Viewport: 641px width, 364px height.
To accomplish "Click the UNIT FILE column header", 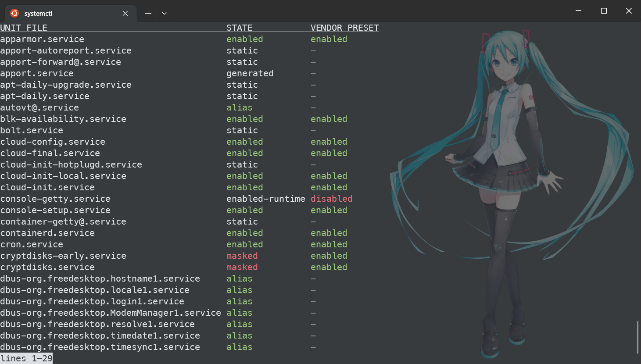I will click(24, 28).
